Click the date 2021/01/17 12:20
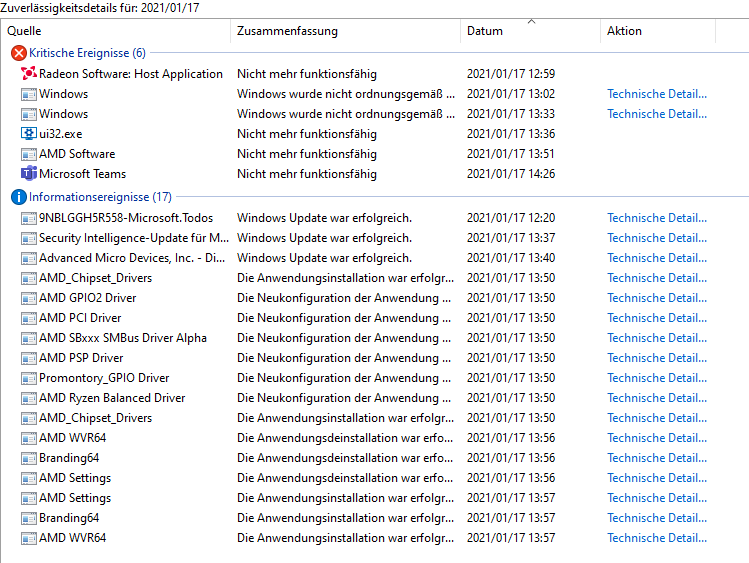 point(511,218)
